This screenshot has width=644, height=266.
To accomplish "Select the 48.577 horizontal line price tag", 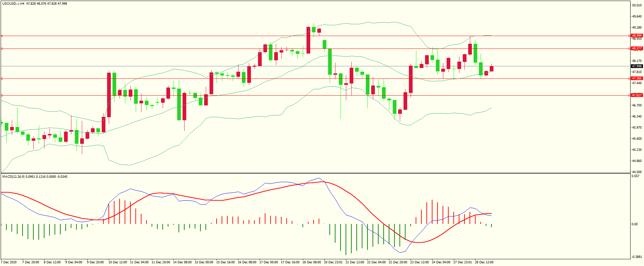I will (636, 48).
